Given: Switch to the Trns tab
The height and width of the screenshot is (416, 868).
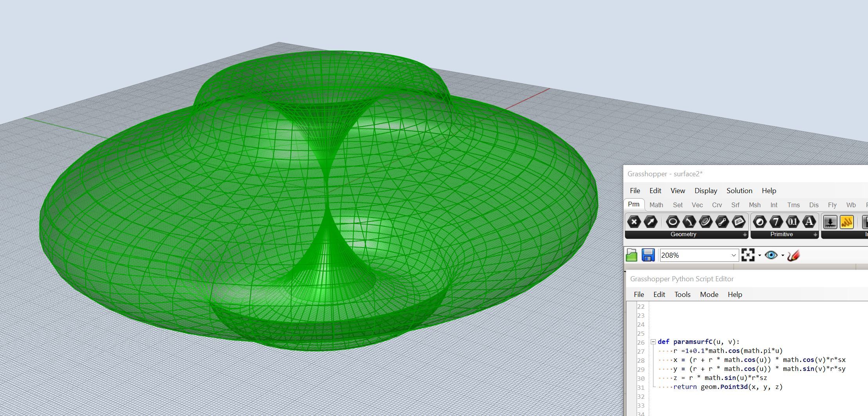Looking at the screenshot, I should [x=794, y=205].
